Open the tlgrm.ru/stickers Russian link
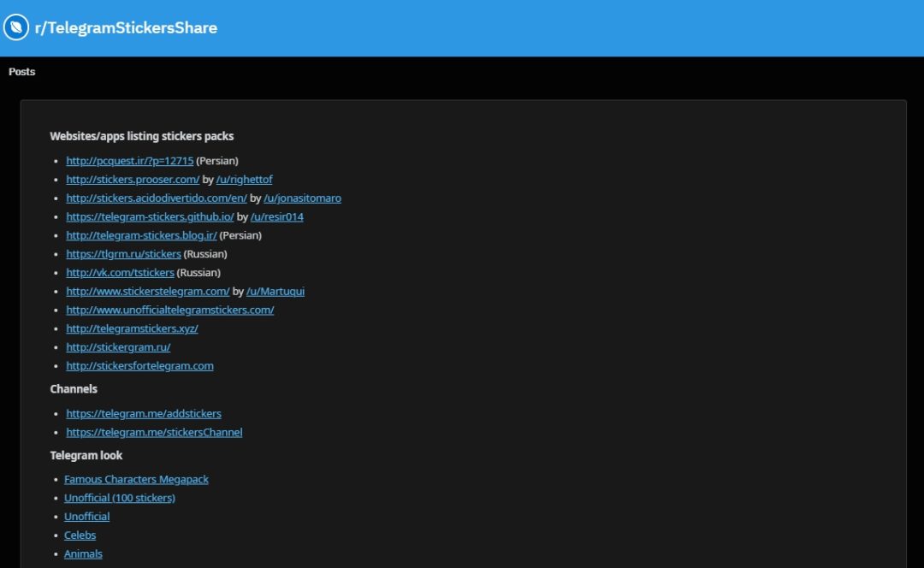The width and height of the screenshot is (924, 568). [x=123, y=254]
